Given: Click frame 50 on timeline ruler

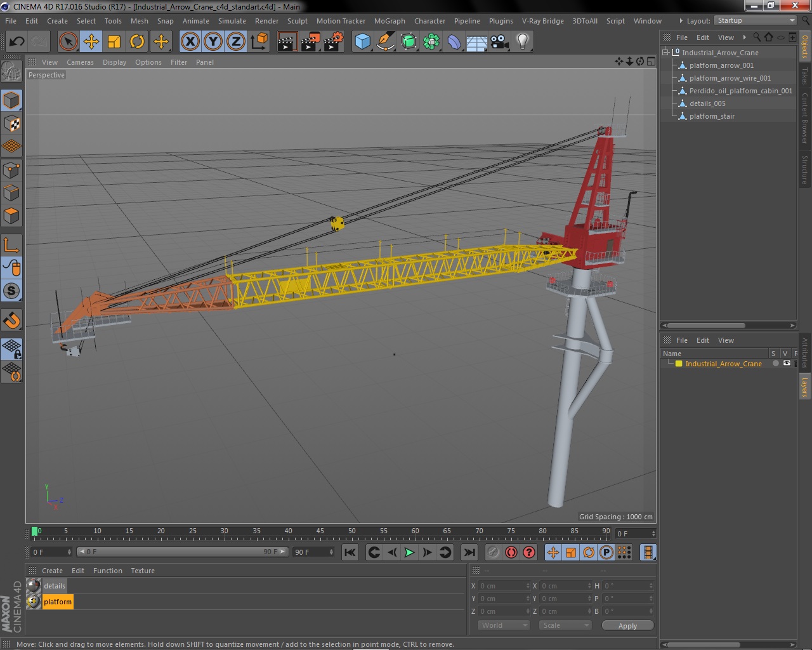Looking at the screenshot, I should (x=352, y=532).
